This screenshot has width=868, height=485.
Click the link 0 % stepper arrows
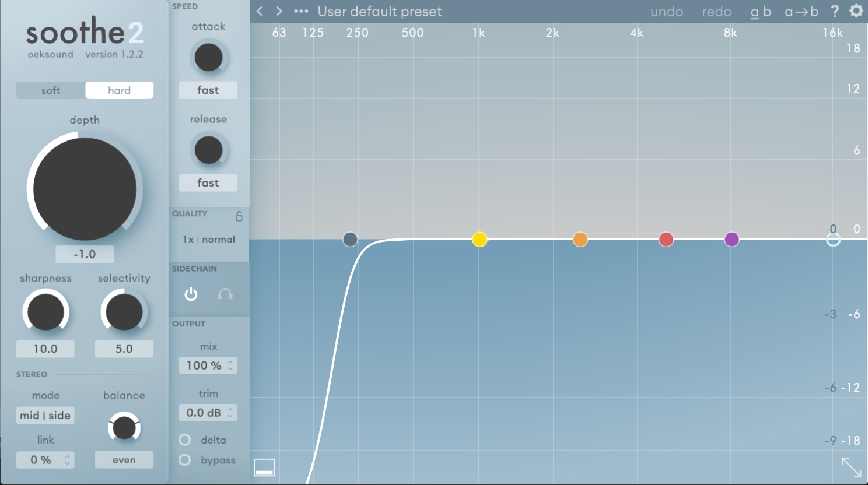click(67, 460)
